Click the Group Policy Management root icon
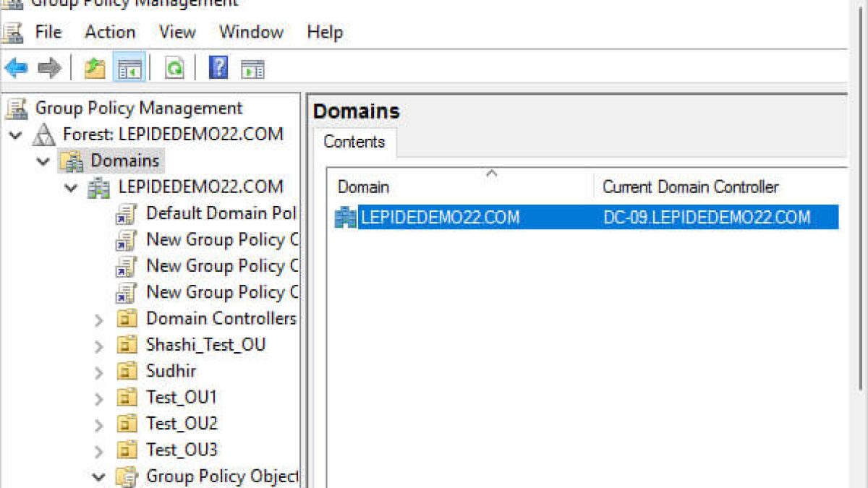Image resolution: width=868 pixels, height=488 pixels. [x=16, y=108]
